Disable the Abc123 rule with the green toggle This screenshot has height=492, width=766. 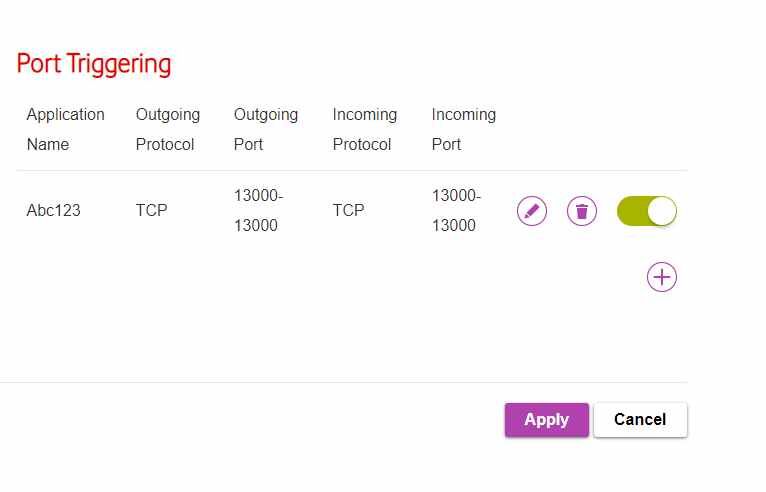[x=646, y=211]
